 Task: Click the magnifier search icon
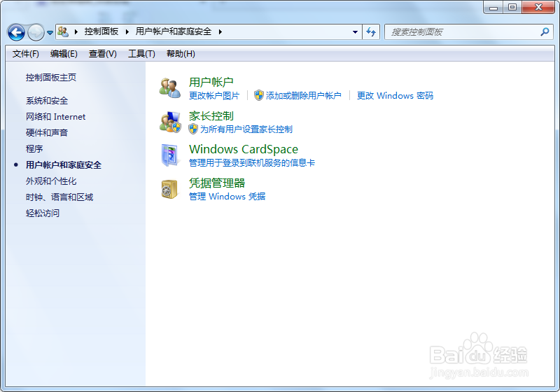[545, 32]
